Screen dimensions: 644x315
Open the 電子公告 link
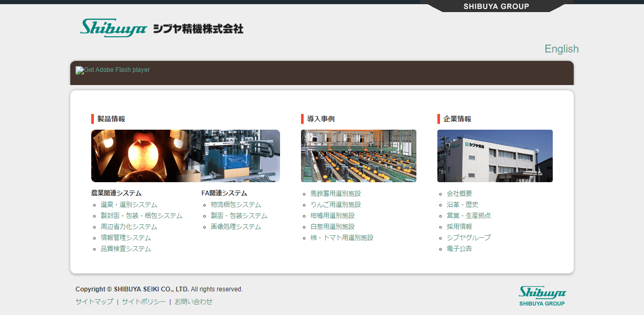[459, 249]
